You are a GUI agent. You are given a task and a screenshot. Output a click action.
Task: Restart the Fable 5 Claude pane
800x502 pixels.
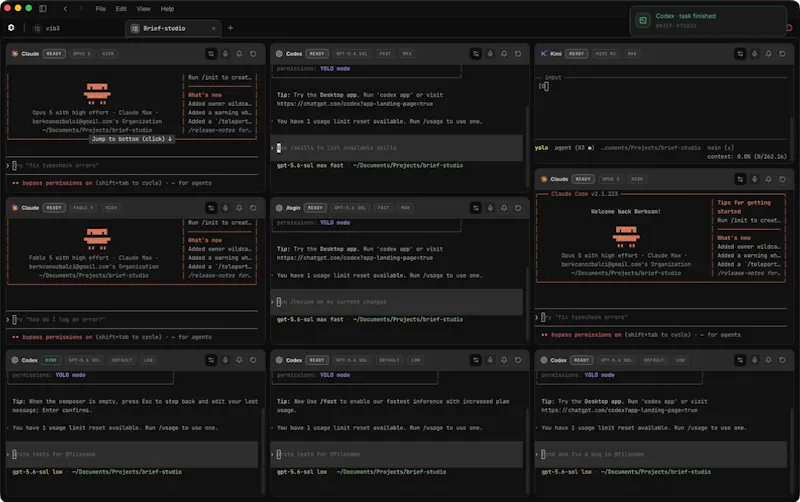tap(253, 208)
